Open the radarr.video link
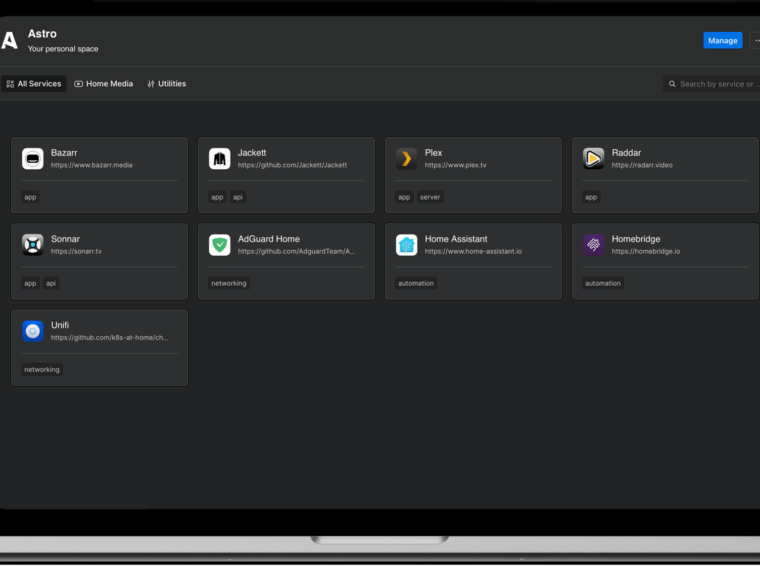 click(642, 165)
